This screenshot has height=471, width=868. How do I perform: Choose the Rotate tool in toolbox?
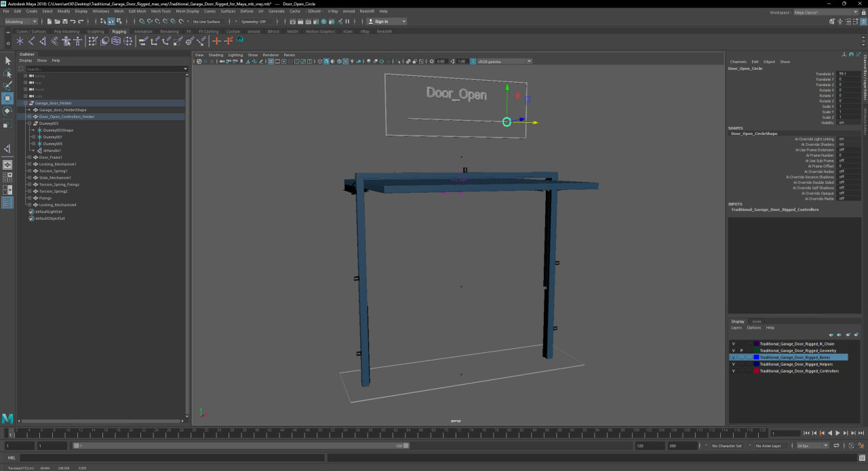tap(7, 111)
